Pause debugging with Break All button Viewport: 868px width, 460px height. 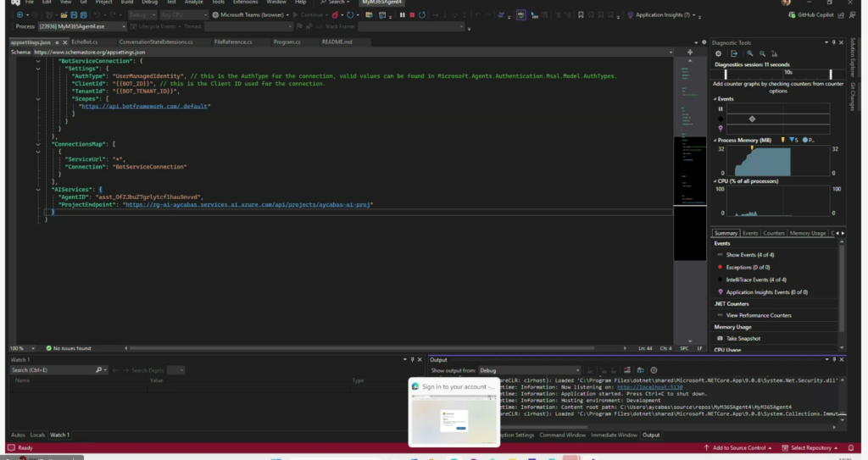point(403,15)
